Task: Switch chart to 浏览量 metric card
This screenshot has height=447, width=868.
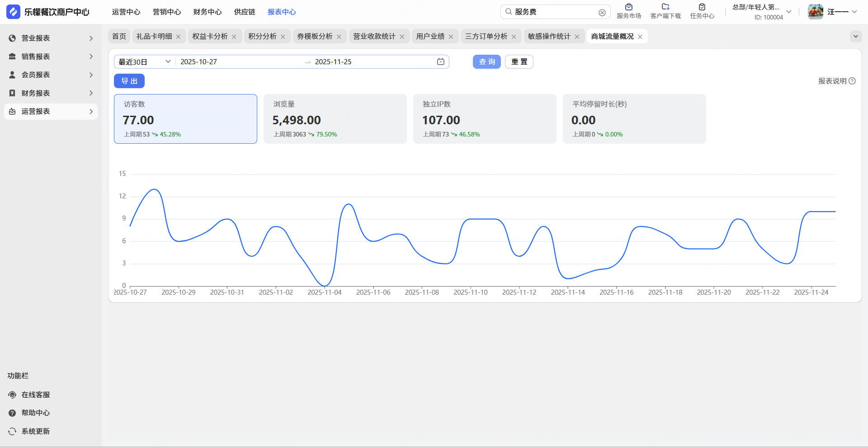Action: pyautogui.click(x=335, y=119)
